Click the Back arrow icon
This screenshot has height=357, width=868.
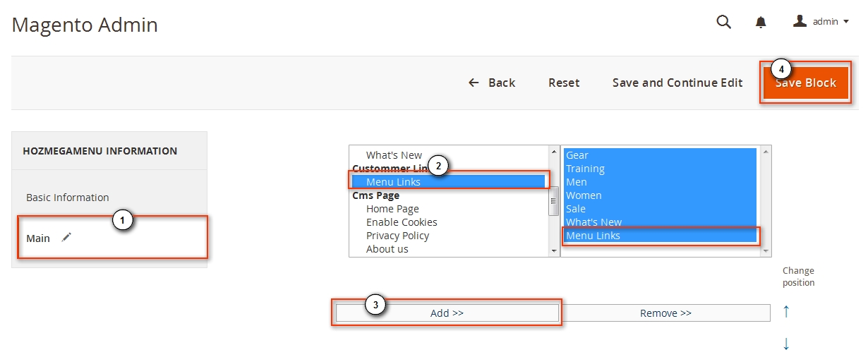click(474, 83)
